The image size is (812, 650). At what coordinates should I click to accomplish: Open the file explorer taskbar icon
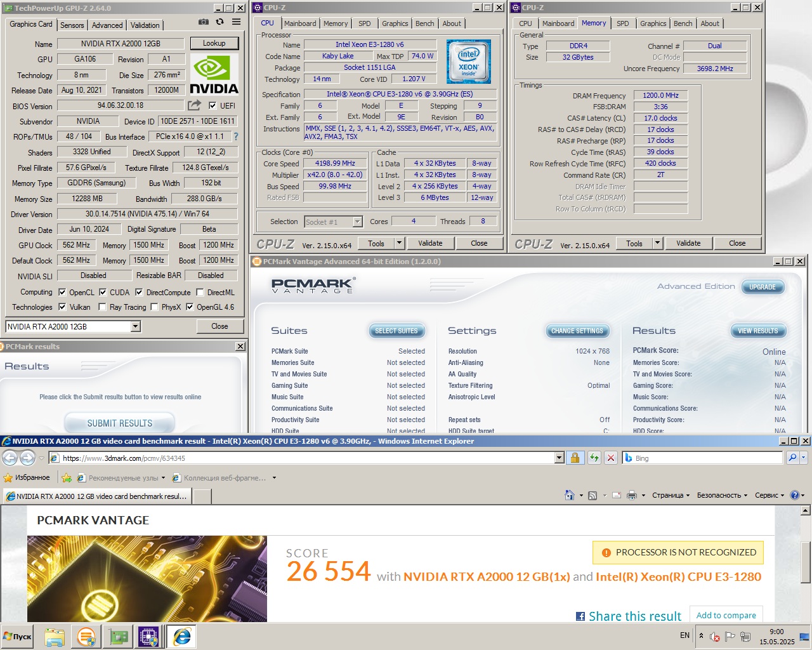point(55,637)
